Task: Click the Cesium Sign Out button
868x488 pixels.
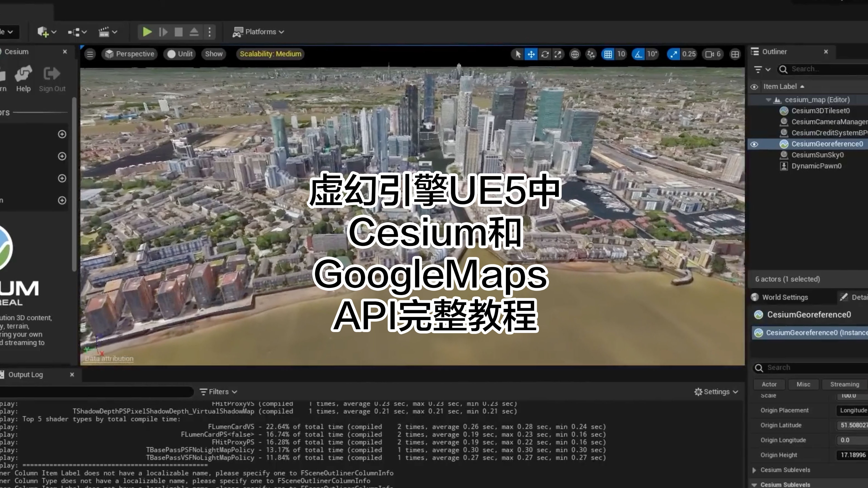Action: point(52,79)
